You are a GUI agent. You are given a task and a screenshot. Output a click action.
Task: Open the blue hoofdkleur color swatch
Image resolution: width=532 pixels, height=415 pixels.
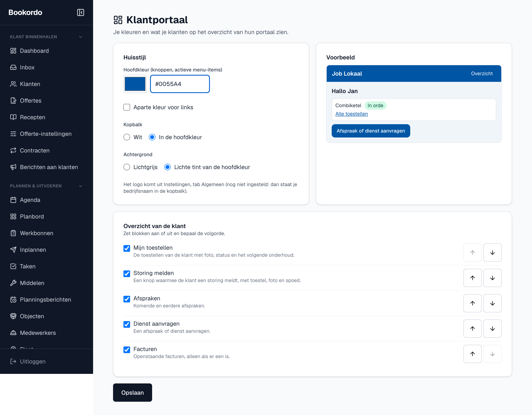tap(135, 84)
